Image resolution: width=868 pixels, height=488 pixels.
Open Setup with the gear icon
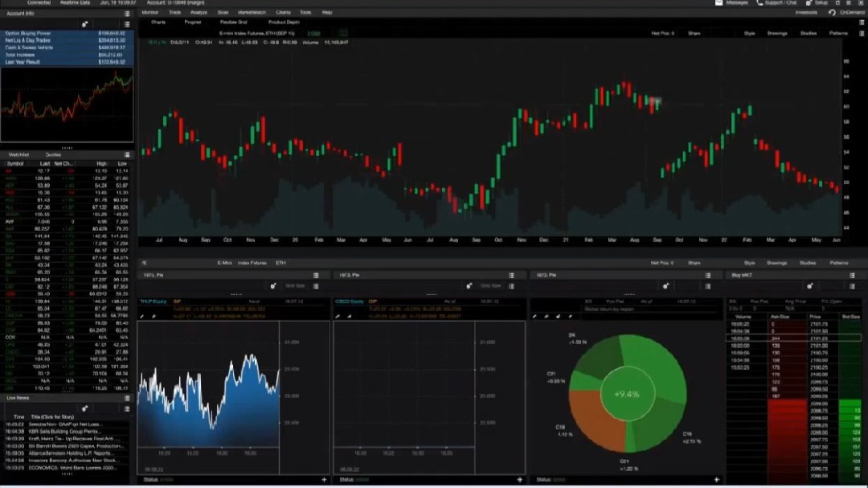click(809, 2)
